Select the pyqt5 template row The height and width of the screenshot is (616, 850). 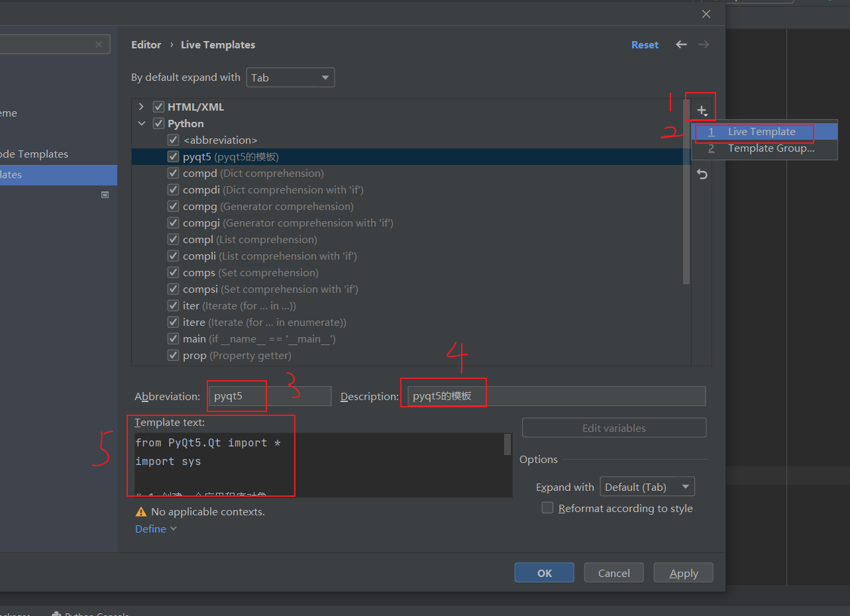pos(411,156)
